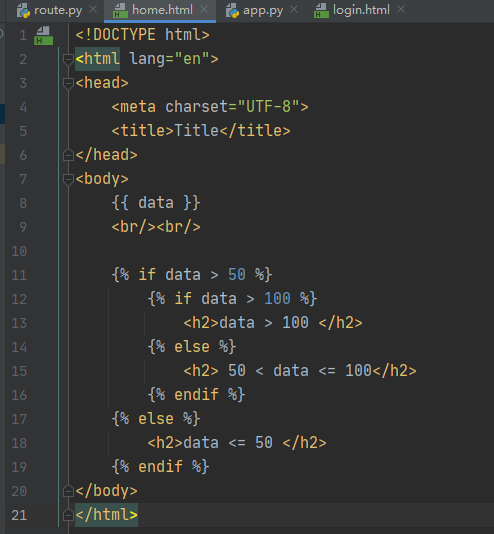The width and height of the screenshot is (494, 534).
Task: Collapse the html tag fold on line 2
Action: coord(68,60)
